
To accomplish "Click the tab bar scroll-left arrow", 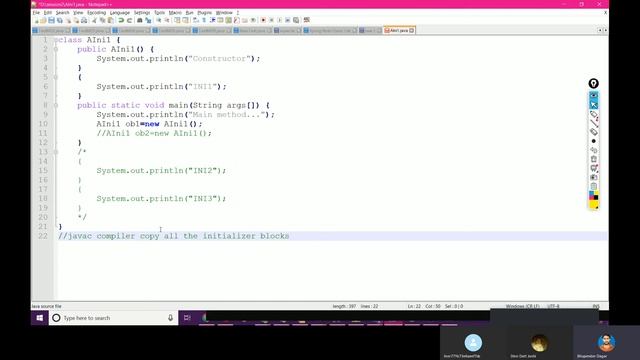I will coord(600,30).
